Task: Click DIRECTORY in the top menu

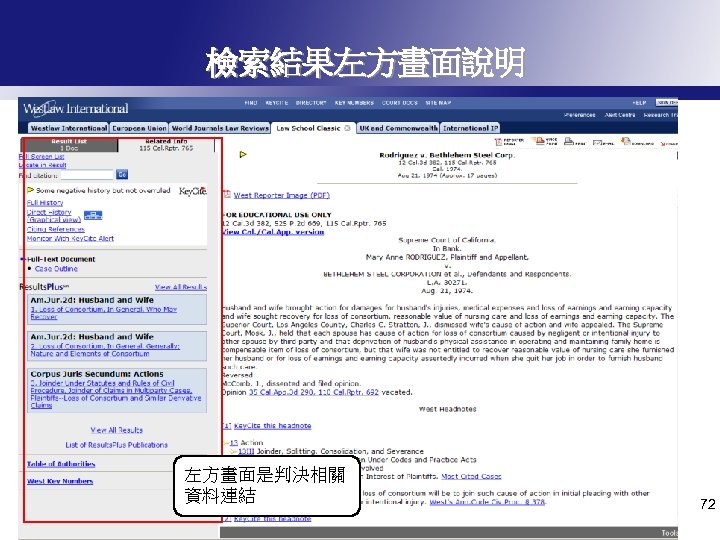Action: coord(311,103)
